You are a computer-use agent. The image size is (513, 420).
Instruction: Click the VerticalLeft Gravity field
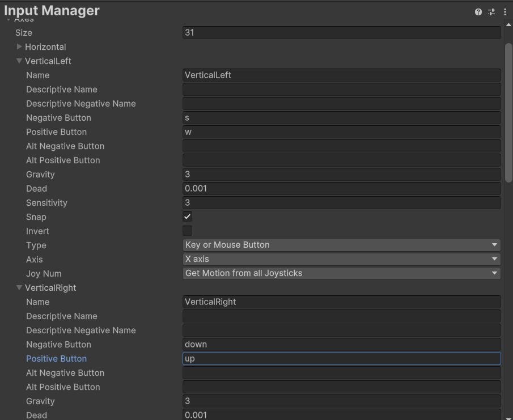tap(342, 174)
